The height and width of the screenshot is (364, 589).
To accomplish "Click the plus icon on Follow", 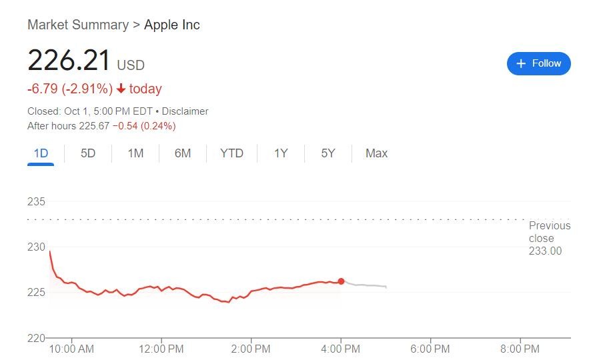I will tap(522, 63).
